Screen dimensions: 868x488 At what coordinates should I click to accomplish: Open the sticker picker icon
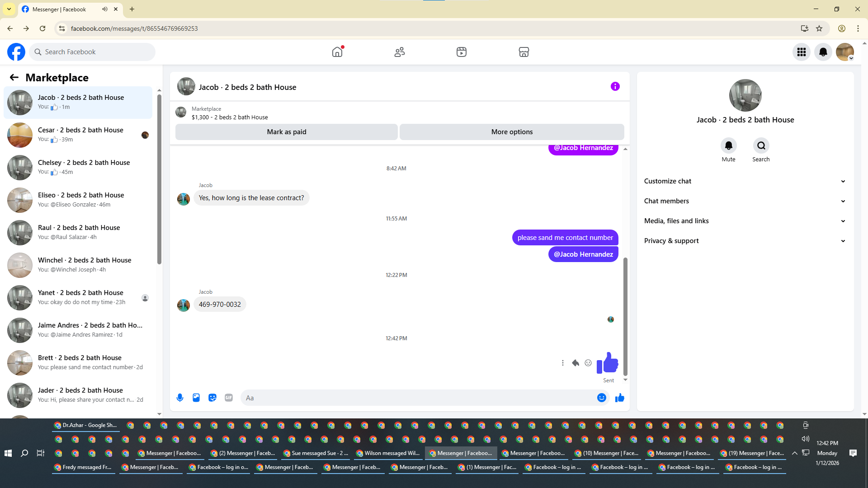(212, 398)
